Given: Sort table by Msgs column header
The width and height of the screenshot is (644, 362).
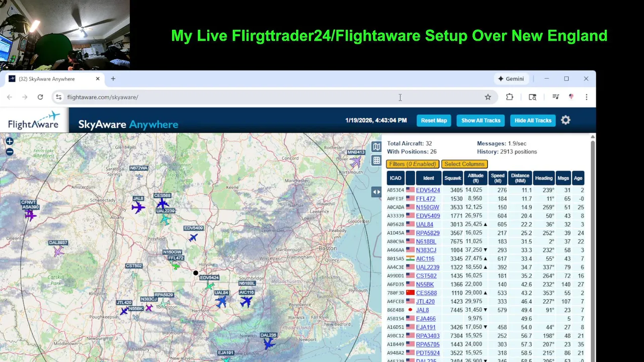Looking at the screenshot, I should pyautogui.click(x=563, y=178).
